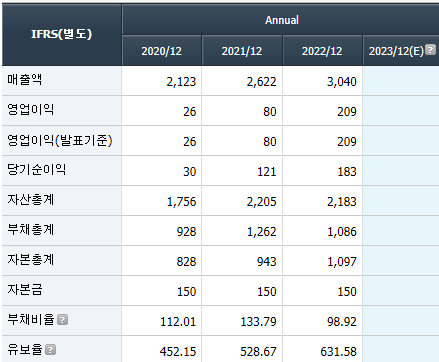Image resolution: width=439 pixels, height=362 pixels.
Task: Click the 2022/12 column header
Action: click(x=322, y=51)
